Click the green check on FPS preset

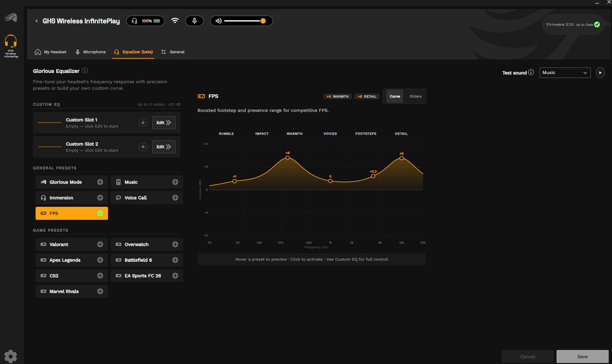(100, 213)
